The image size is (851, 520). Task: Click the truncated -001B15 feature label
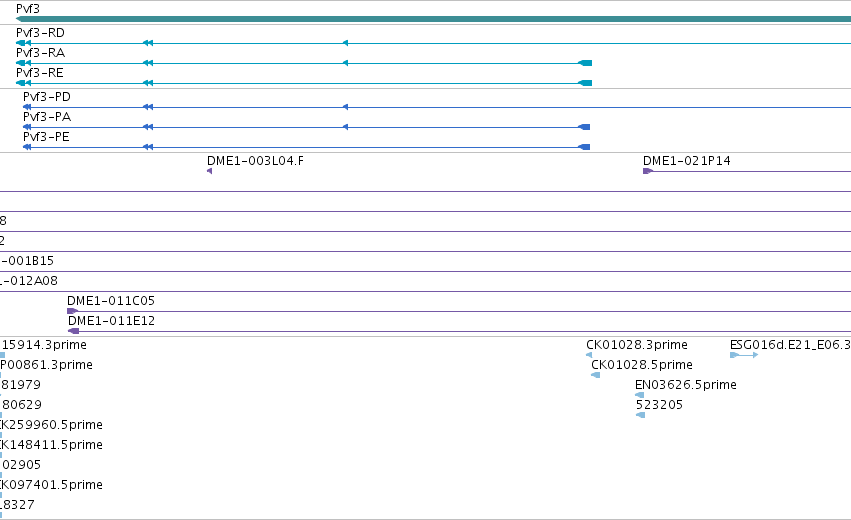(27, 261)
